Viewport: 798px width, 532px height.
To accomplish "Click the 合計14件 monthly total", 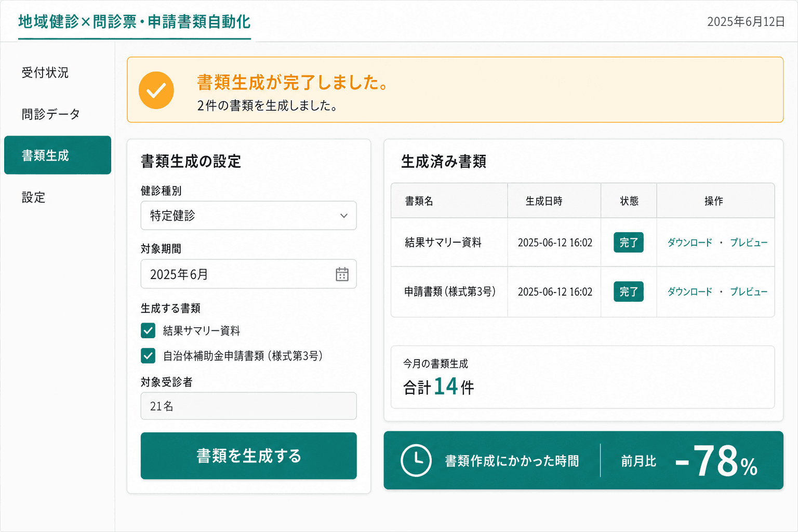I will [x=438, y=387].
